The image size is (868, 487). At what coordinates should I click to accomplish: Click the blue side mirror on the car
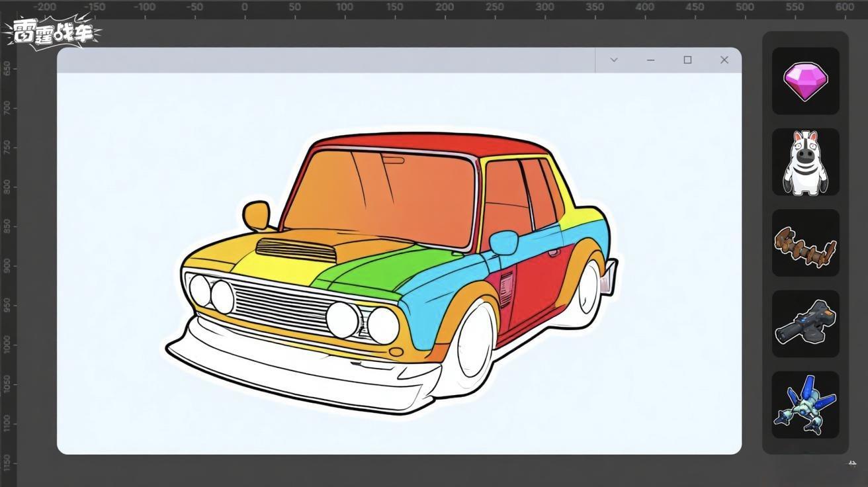click(503, 243)
